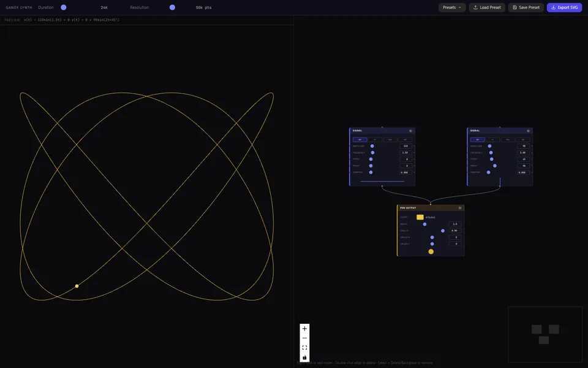Click the pen position dot on the curve
Viewport: 588px width, 368px height.
coord(77,286)
